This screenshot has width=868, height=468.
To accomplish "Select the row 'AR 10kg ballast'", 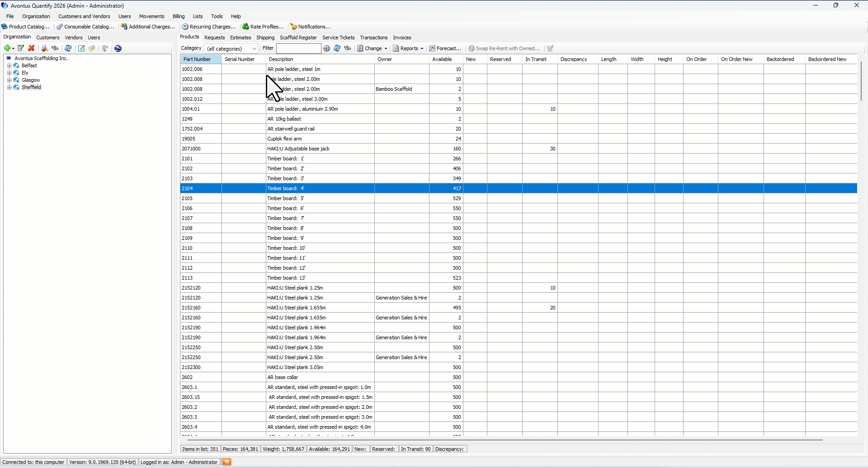I will coord(519,119).
